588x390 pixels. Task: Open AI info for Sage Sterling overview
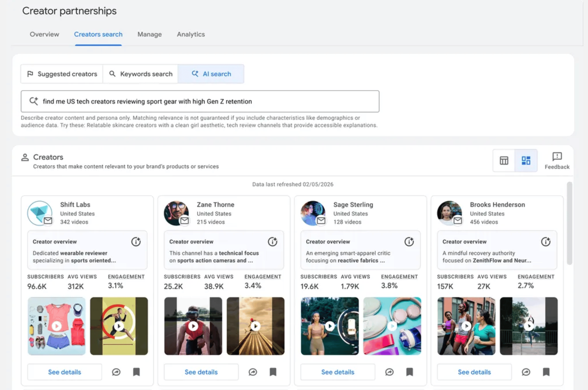click(409, 241)
